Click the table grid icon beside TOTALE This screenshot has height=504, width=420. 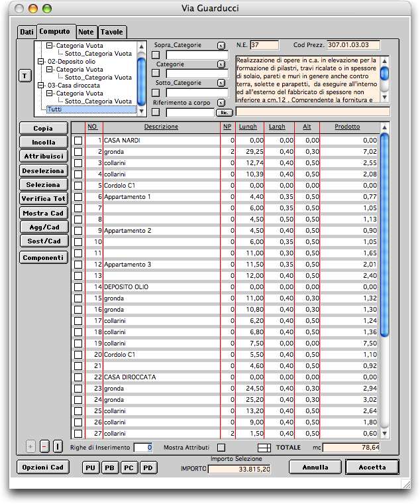264,448
